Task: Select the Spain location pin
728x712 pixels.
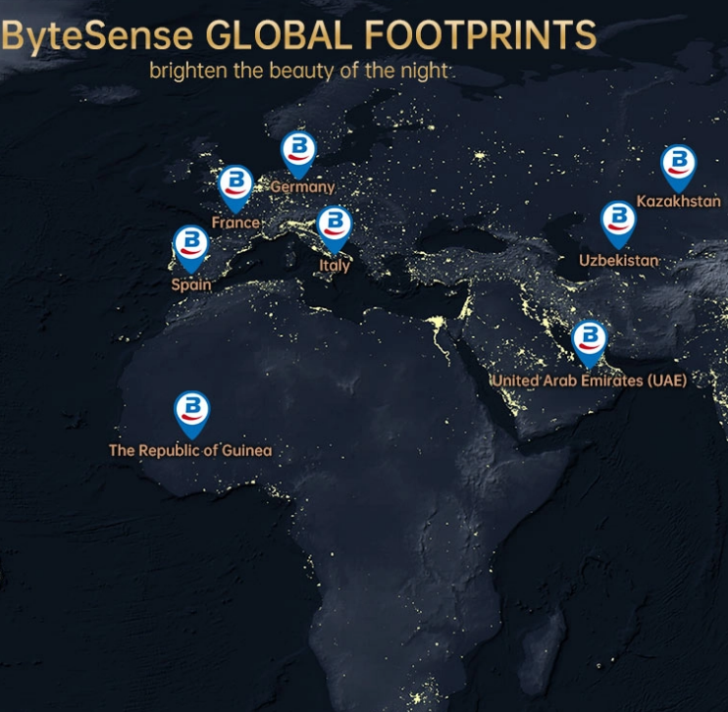Action: coord(190,249)
